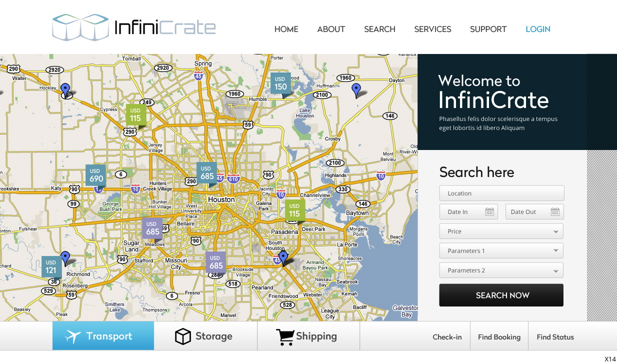617x364 pixels.
Task: Click the blue pin beside the USD 121 marker
Action: coord(65,258)
